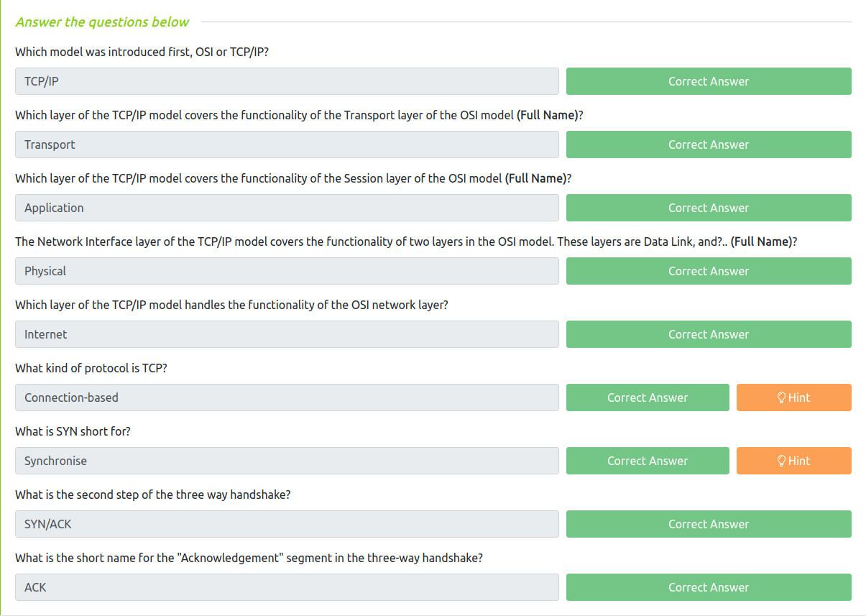Click the Connection-based answer field
The width and height of the screenshot is (866, 616).
point(287,397)
